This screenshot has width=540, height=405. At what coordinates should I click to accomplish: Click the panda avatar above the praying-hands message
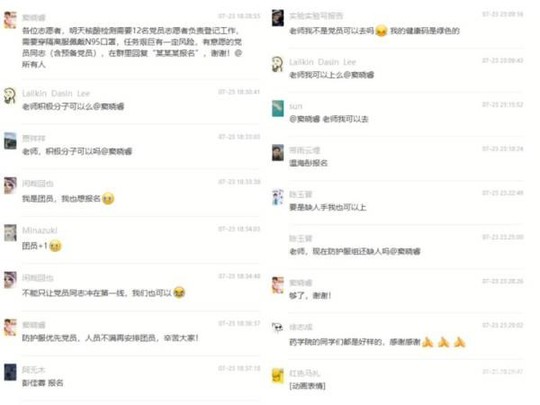[278, 328]
